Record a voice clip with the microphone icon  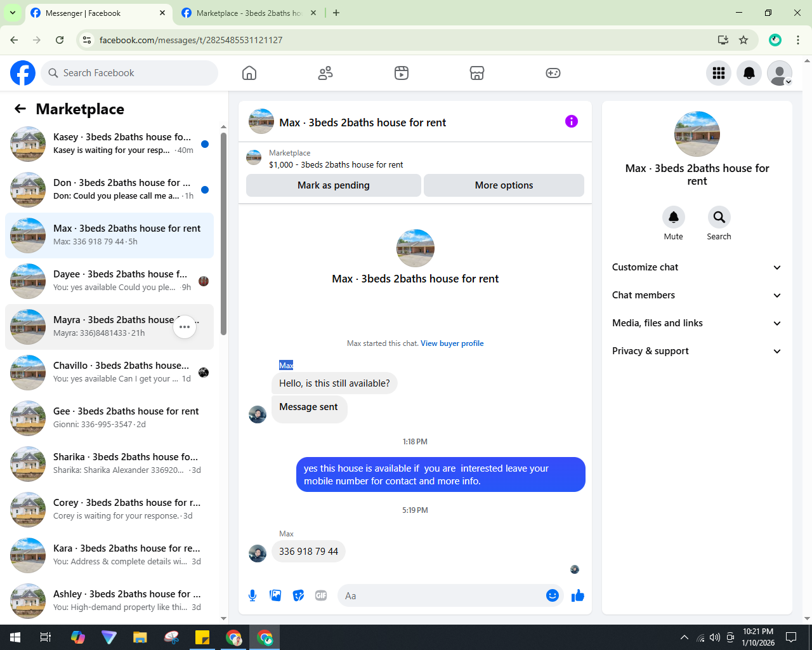[252, 595]
